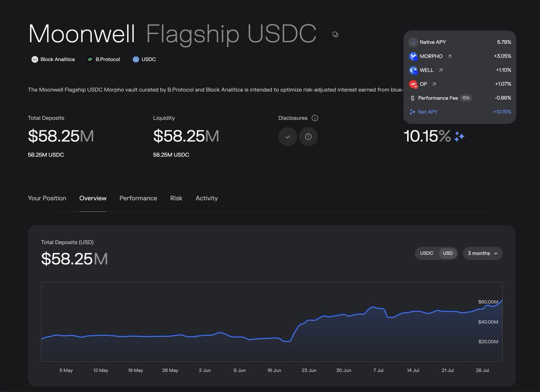Click the +1.10% WELL reward value
The image size is (540, 392).
(503, 70)
